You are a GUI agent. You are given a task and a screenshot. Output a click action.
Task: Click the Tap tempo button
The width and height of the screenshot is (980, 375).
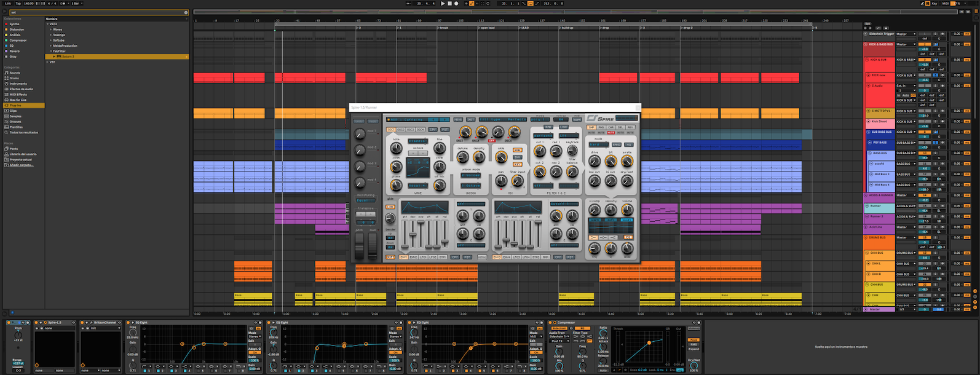(18, 3)
